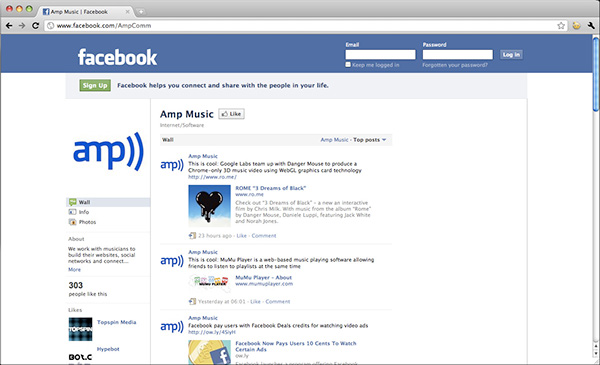Select the Wall tab in the sidebar

point(108,202)
